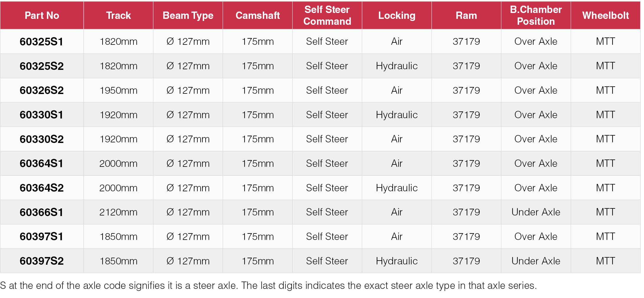This screenshot has width=644, height=298.
Task: Click the Beam Type column header
Action: 188,15
